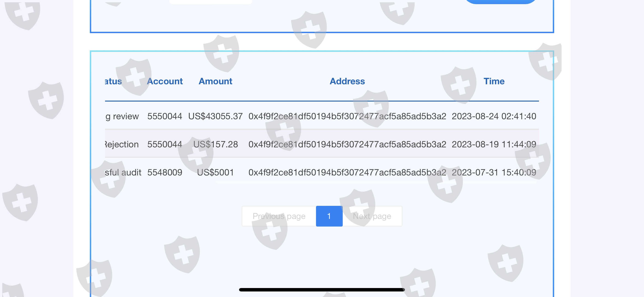This screenshot has height=297, width=644.
Task: Select amount US$5001
Action: [215, 172]
